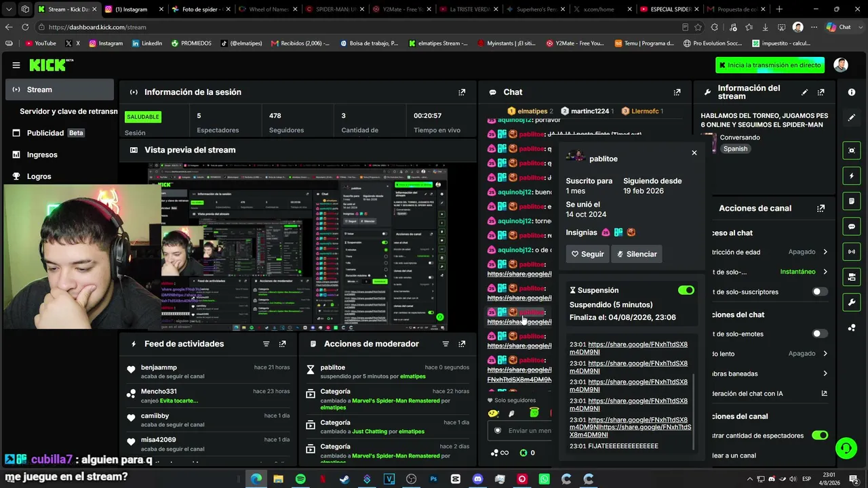Open Spotify from the taskbar

point(300,479)
